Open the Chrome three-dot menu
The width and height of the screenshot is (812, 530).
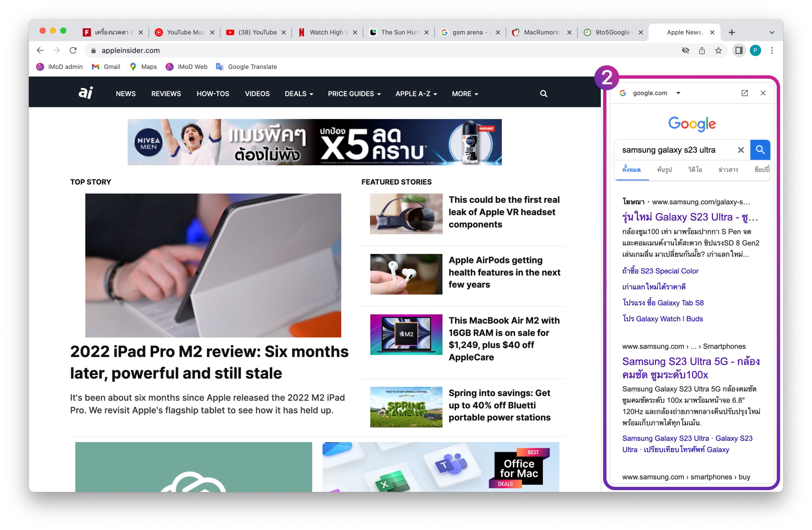coord(772,50)
